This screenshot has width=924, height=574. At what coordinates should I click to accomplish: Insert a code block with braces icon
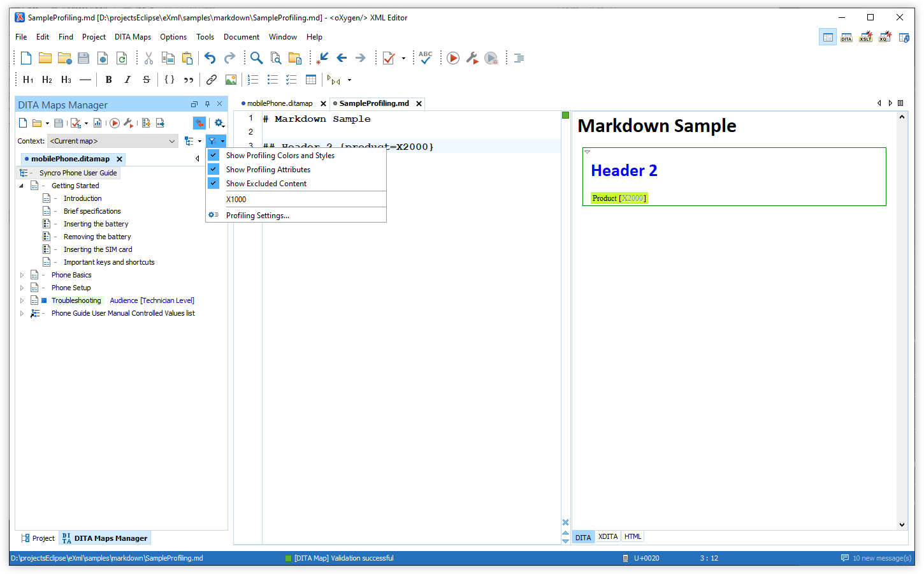tap(170, 80)
